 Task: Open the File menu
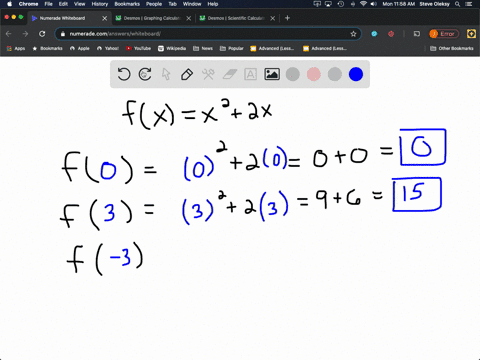(x=49, y=4)
